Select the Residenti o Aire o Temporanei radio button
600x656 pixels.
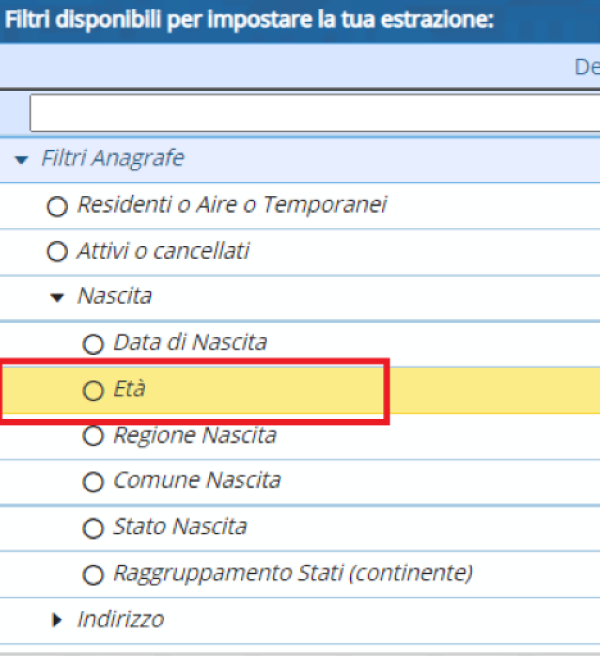point(57,206)
